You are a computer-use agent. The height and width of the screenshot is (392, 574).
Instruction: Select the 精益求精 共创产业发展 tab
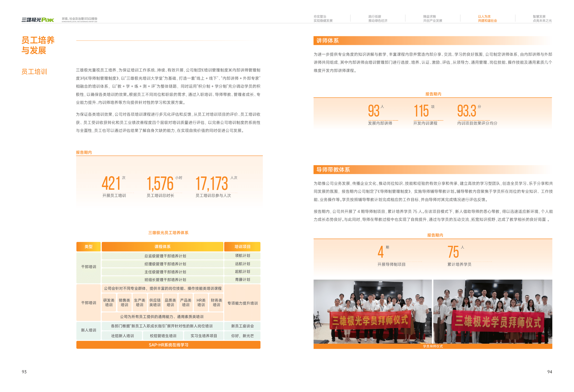point(433,18)
